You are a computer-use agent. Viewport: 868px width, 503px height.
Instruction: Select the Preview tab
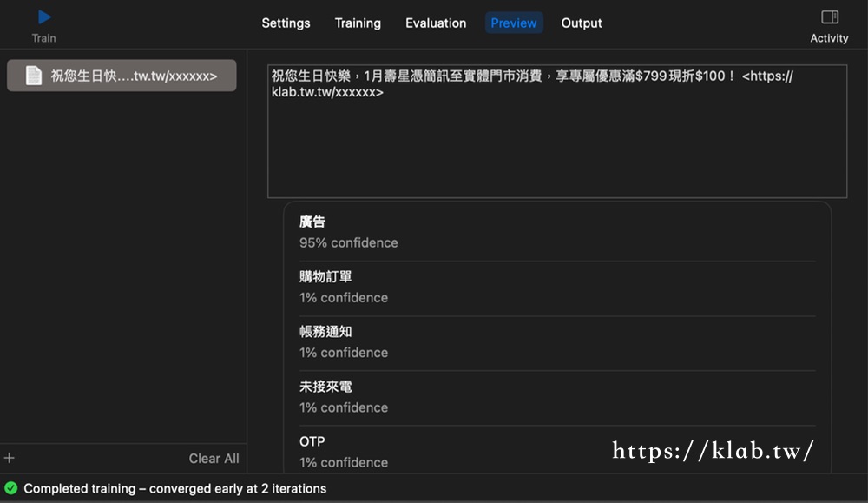(514, 23)
